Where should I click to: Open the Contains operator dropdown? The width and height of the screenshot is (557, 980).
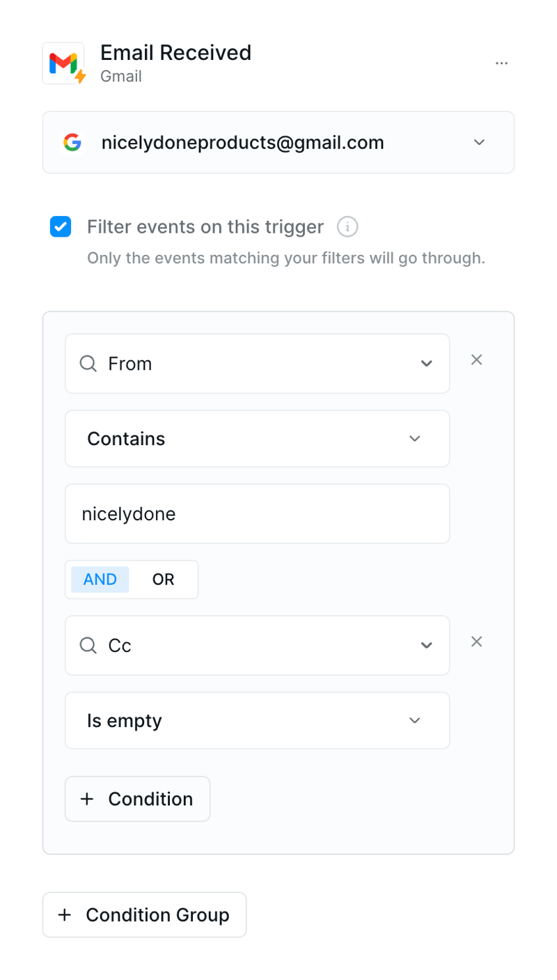pos(414,439)
